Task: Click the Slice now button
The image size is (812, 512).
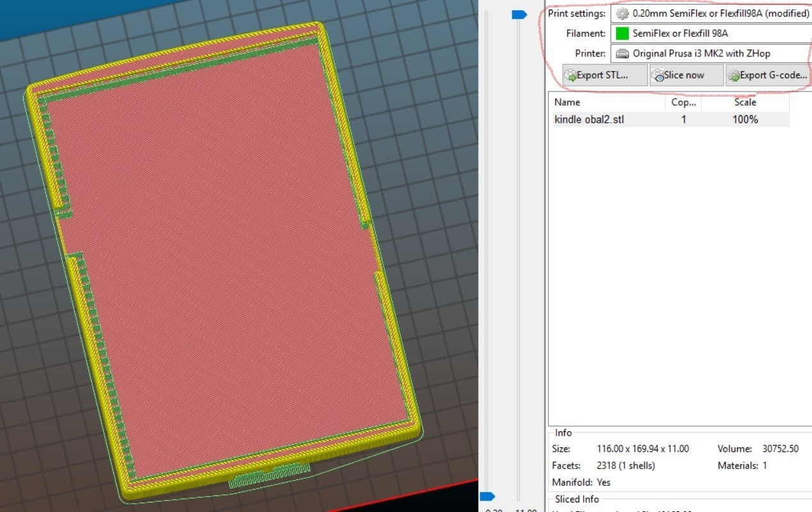Action: point(686,75)
